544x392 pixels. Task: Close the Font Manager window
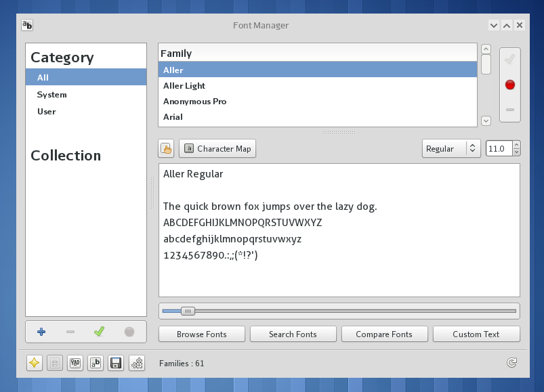(520, 25)
